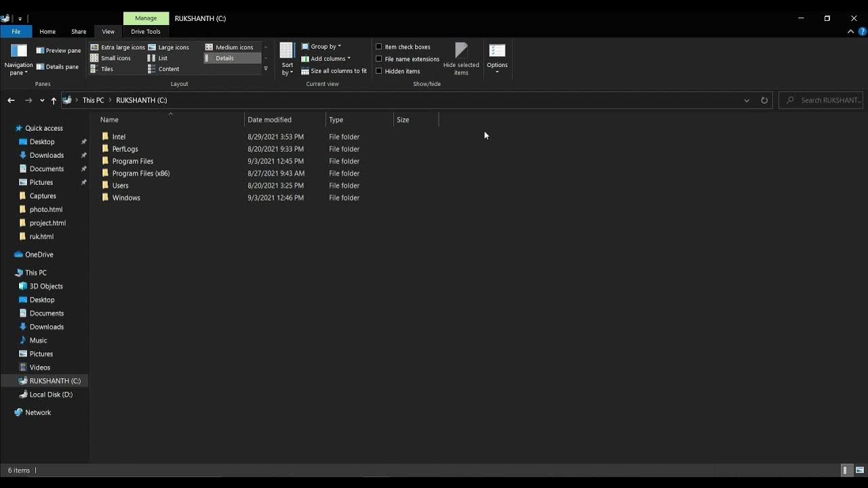Select the Program Files folder
The width and height of the screenshot is (868, 488).
tap(132, 161)
